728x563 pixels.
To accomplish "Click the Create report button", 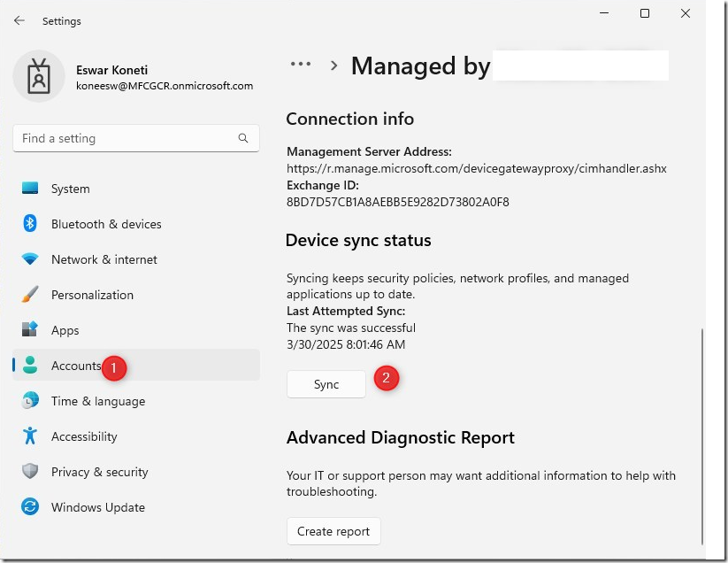I will [x=333, y=531].
